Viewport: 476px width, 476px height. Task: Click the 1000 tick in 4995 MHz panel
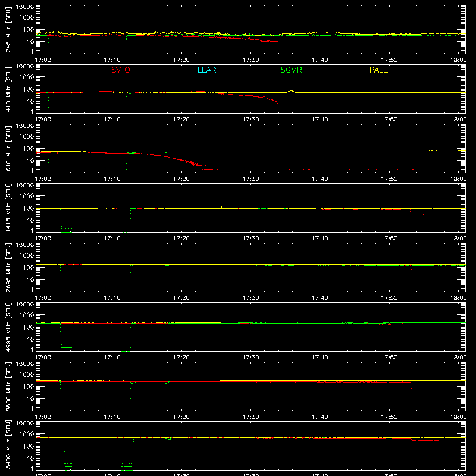click(27, 315)
